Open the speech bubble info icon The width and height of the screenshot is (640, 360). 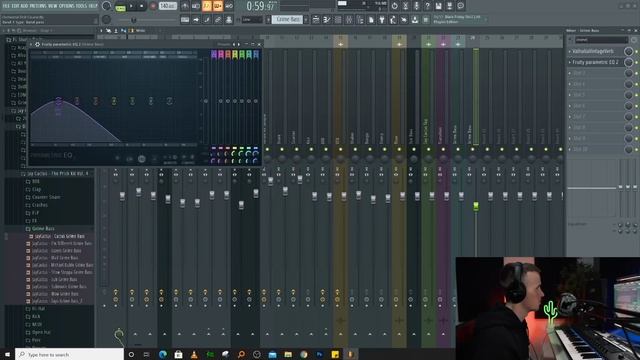[x=460, y=6]
